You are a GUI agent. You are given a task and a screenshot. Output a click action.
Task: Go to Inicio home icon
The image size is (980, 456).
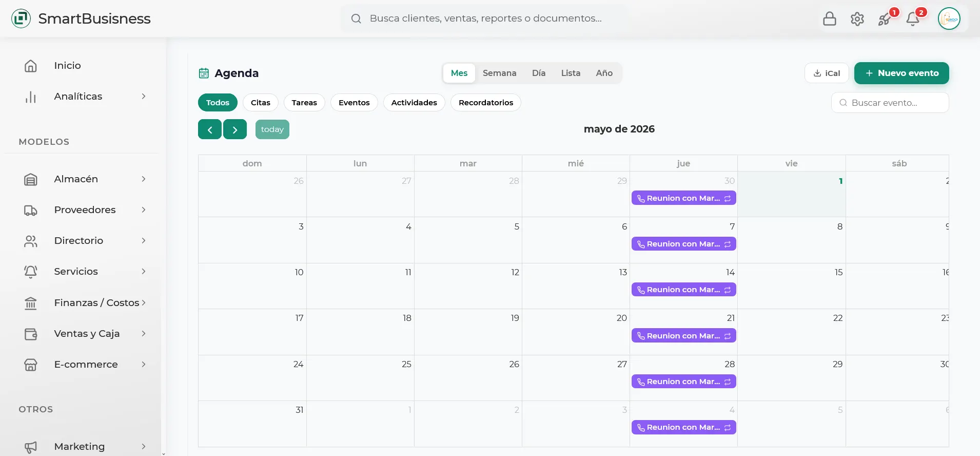tap(31, 66)
